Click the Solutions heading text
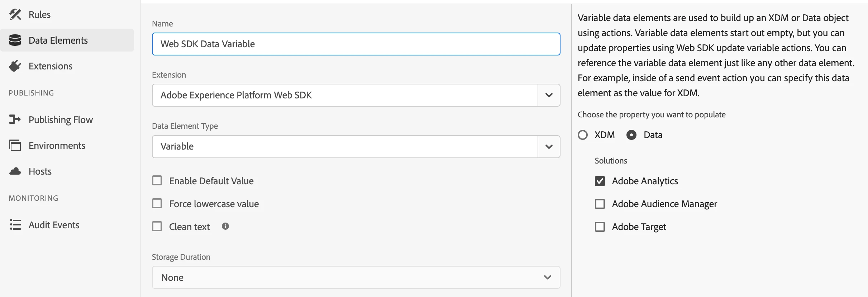 click(611, 161)
